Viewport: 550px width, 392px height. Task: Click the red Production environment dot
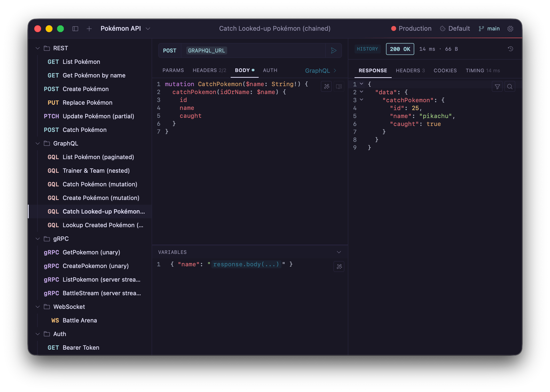point(393,28)
